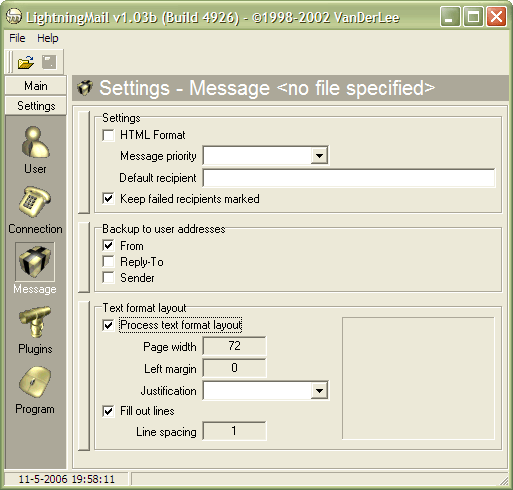Click the Left margin field showing 0
The image size is (513, 490).
[x=234, y=368]
